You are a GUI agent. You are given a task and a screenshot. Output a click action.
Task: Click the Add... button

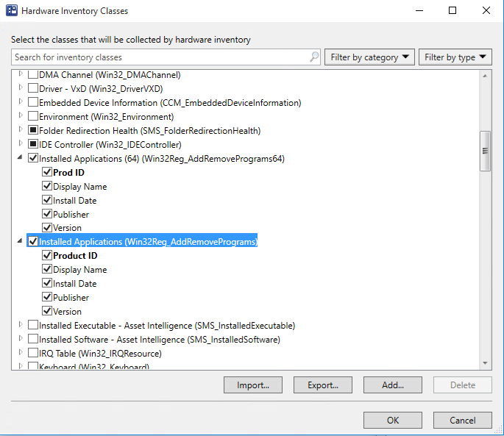(393, 385)
